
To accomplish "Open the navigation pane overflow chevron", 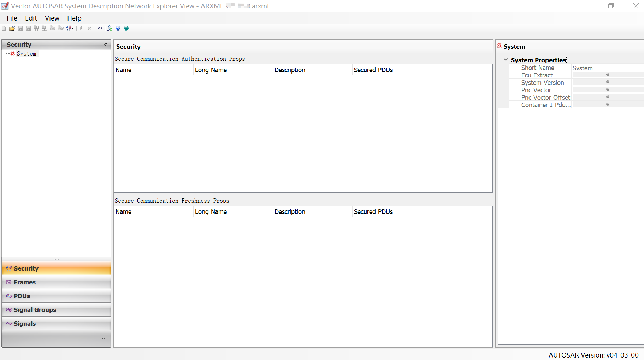I will 104,339.
